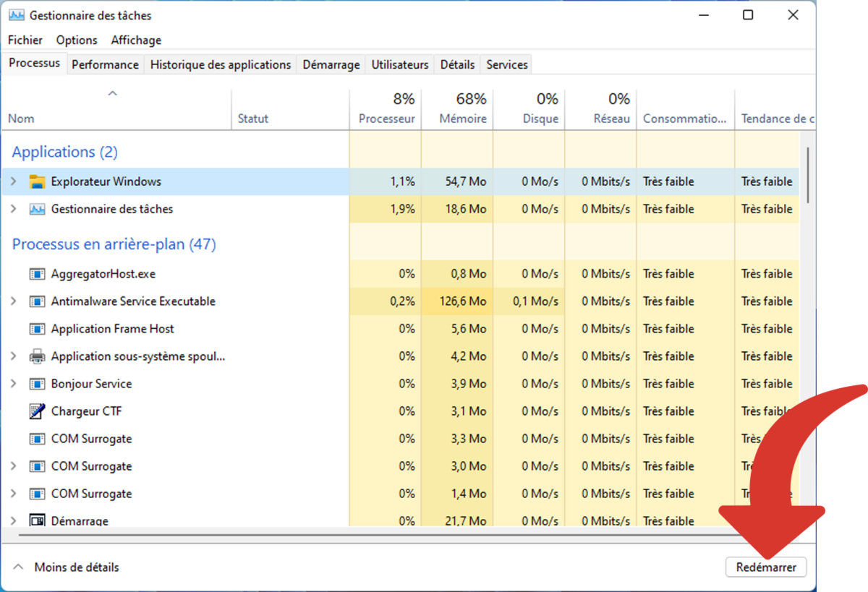Expand the Démarrage process row

13,520
